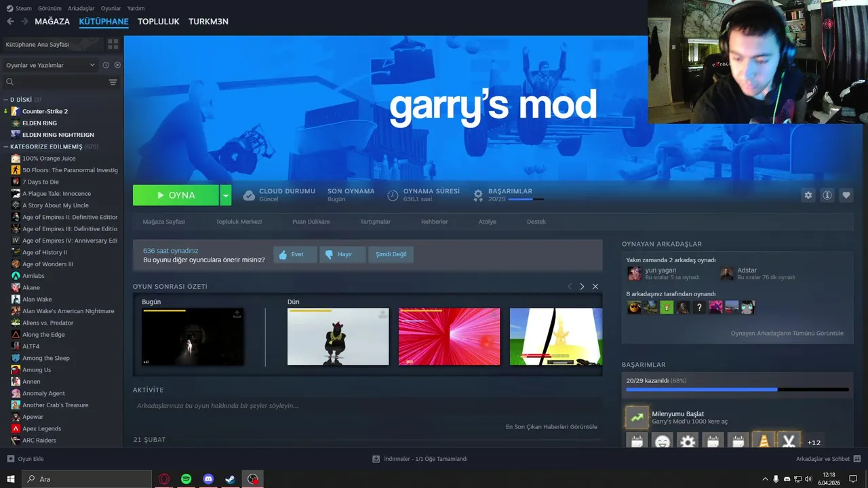868x488 pixels.
Task: Click the Hayır thumbs-down button
Action: tap(342, 255)
